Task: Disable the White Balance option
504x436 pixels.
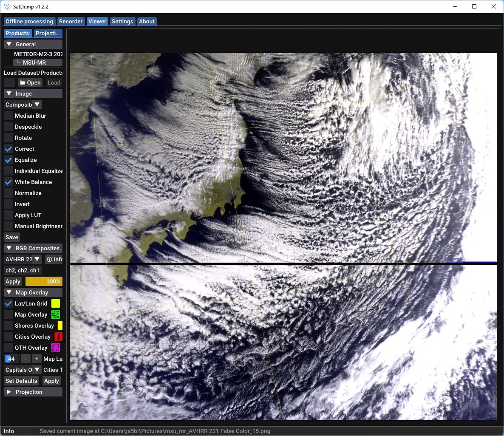Action: (8, 182)
